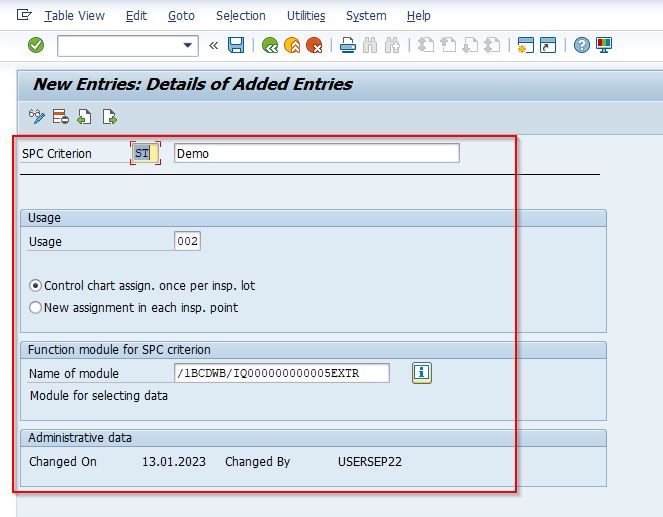Click the First Page icon

click(x=426, y=45)
